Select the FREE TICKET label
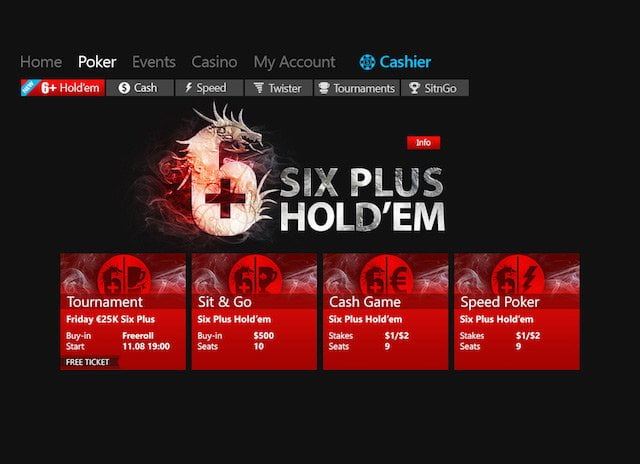This screenshot has width=640, height=464. tap(89, 362)
